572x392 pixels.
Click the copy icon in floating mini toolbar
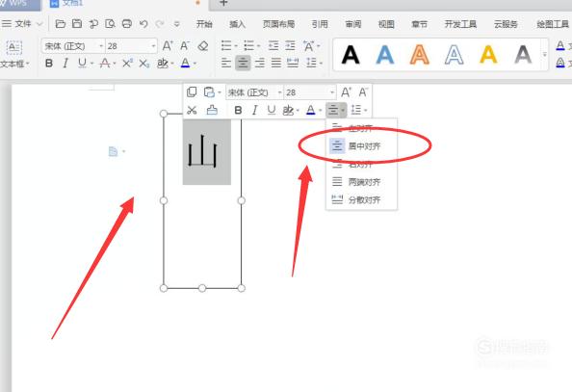192,92
